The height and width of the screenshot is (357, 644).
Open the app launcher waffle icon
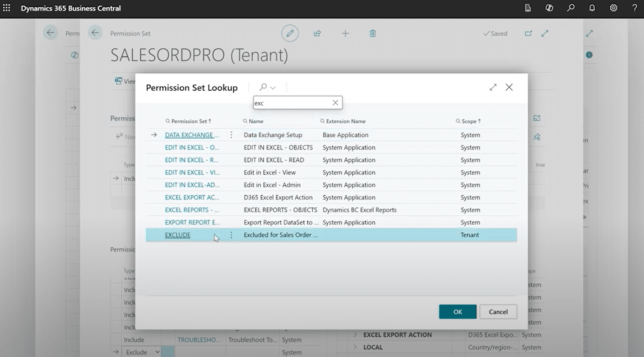coord(7,8)
